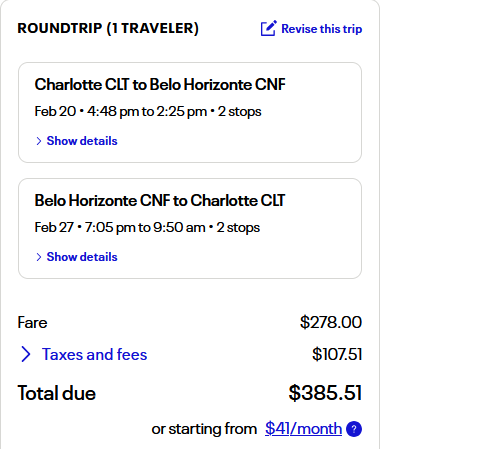The image size is (500, 449).
Task: Open the Revise this trip link text
Action: tap(322, 29)
